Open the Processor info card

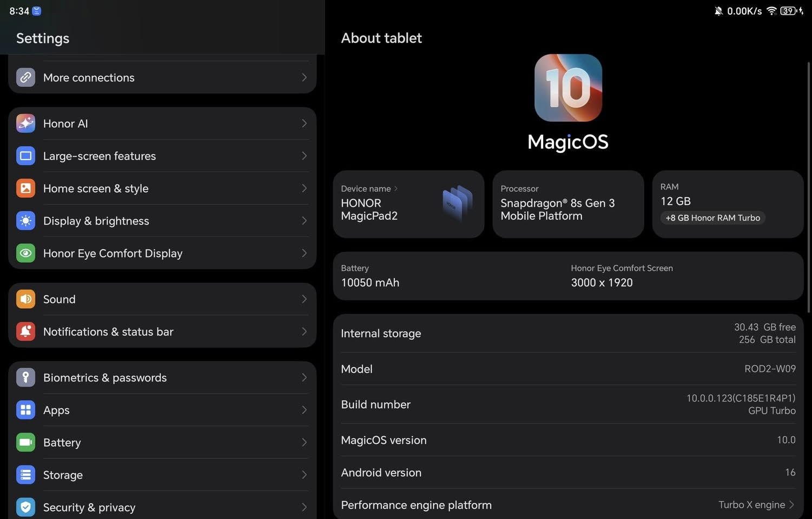pyautogui.click(x=568, y=204)
